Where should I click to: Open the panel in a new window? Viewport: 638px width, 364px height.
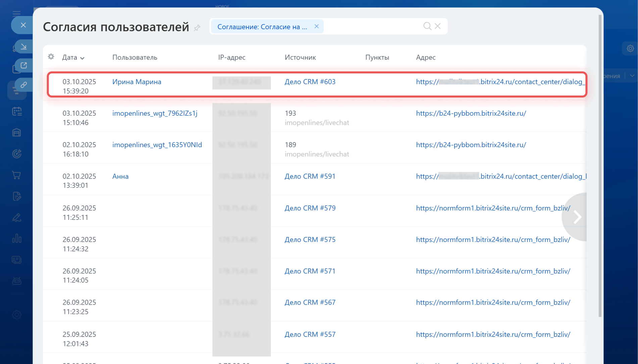pos(23,65)
